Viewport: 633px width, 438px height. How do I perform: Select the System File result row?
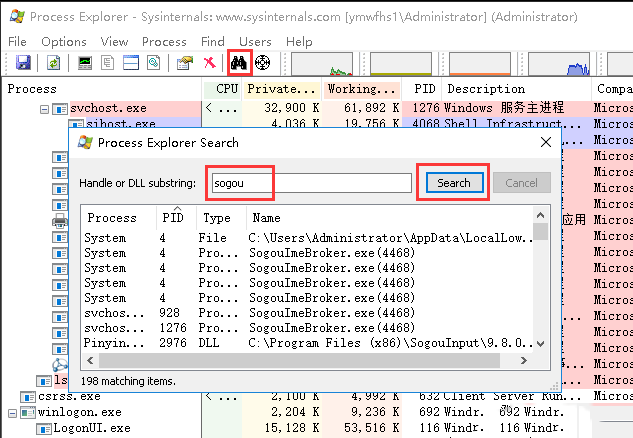[308, 238]
